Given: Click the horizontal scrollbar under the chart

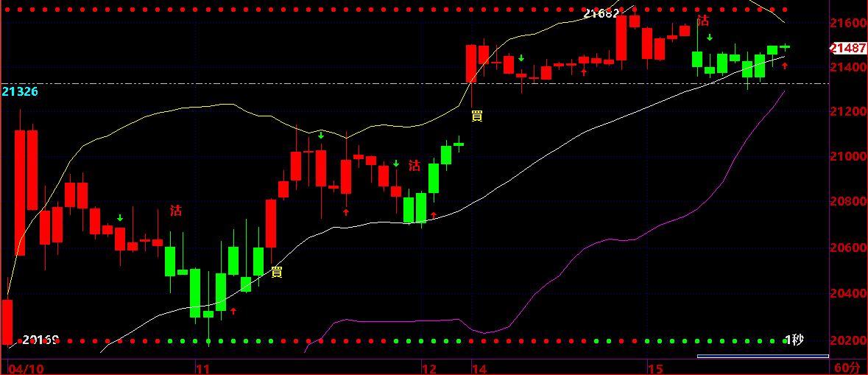Looking at the screenshot, I should (763, 356).
